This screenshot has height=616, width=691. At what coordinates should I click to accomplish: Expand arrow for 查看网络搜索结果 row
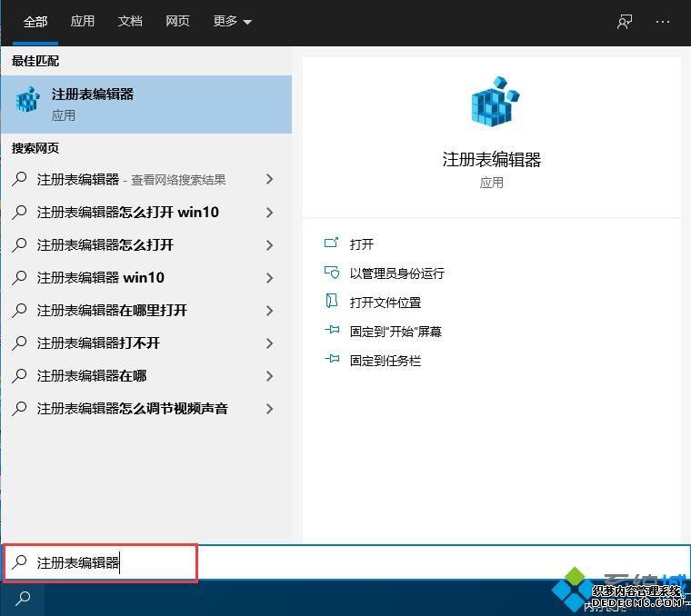coord(270,179)
